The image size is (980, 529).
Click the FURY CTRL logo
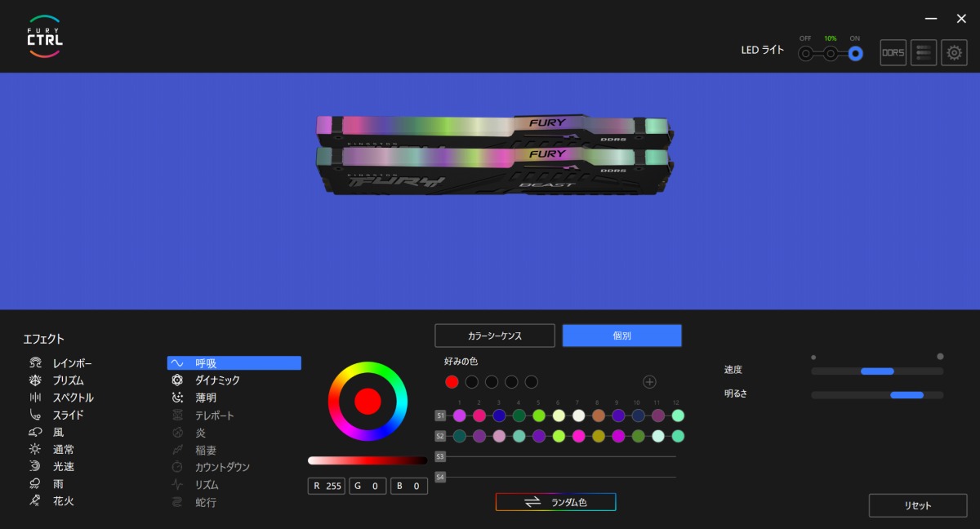45,36
